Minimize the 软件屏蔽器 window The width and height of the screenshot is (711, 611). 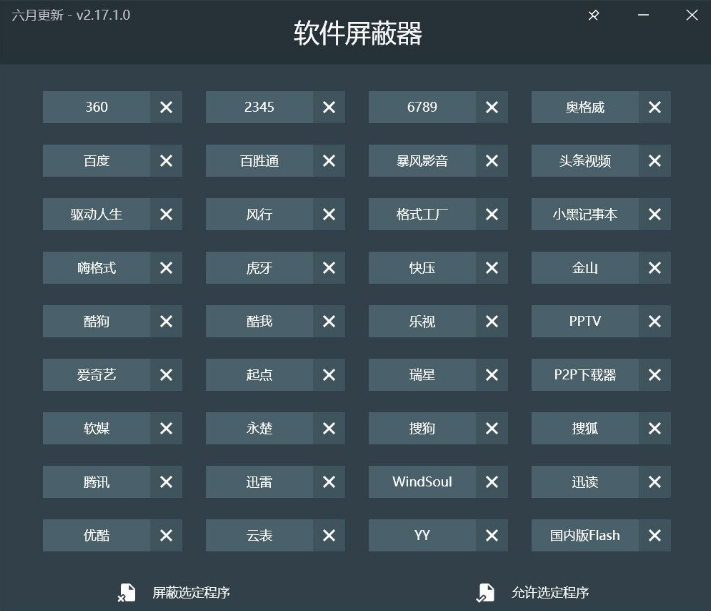pyautogui.click(x=643, y=15)
